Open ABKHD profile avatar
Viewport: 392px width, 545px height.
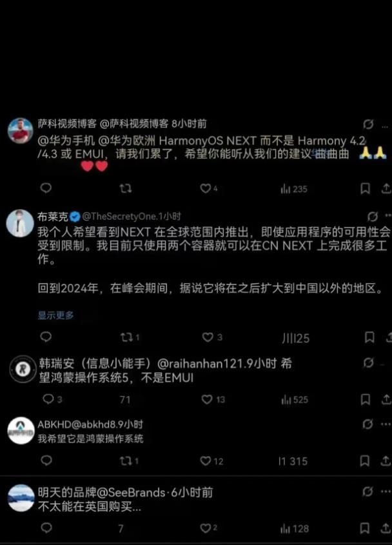[x=21, y=431]
